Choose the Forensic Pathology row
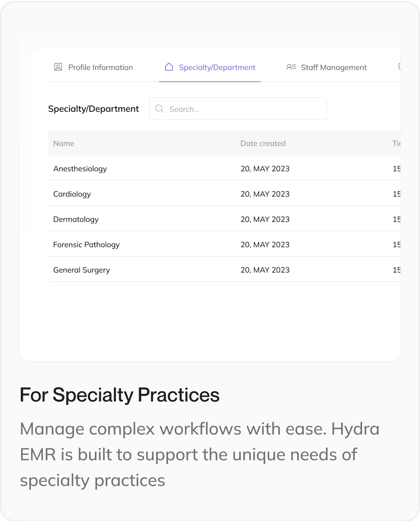The image size is (420, 521). click(x=86, y=245)
